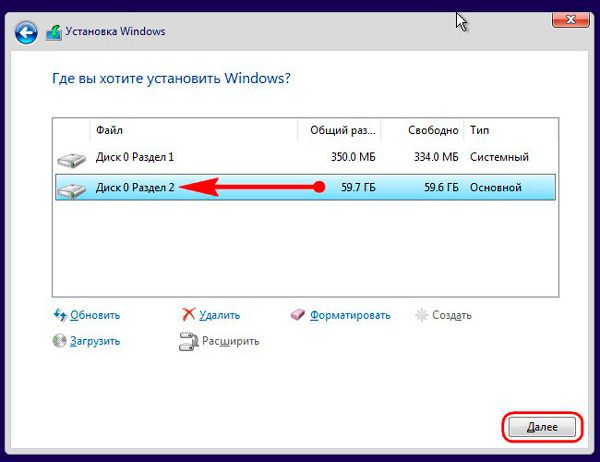Sort by the Файл column header
The image size is (600, 462).
tap(194, 131)
